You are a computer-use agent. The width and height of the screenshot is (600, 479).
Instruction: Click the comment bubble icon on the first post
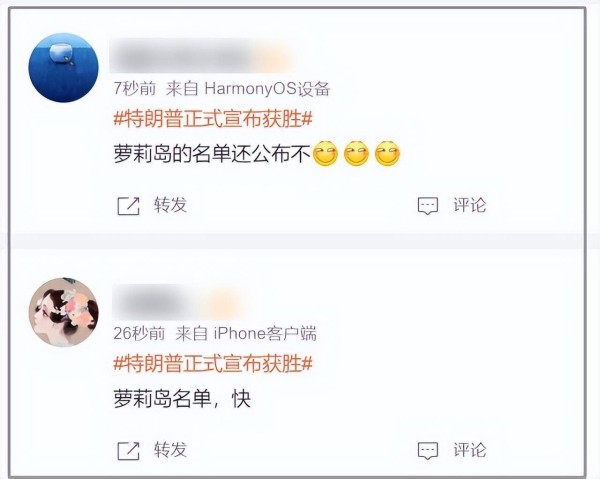(427, 206)
